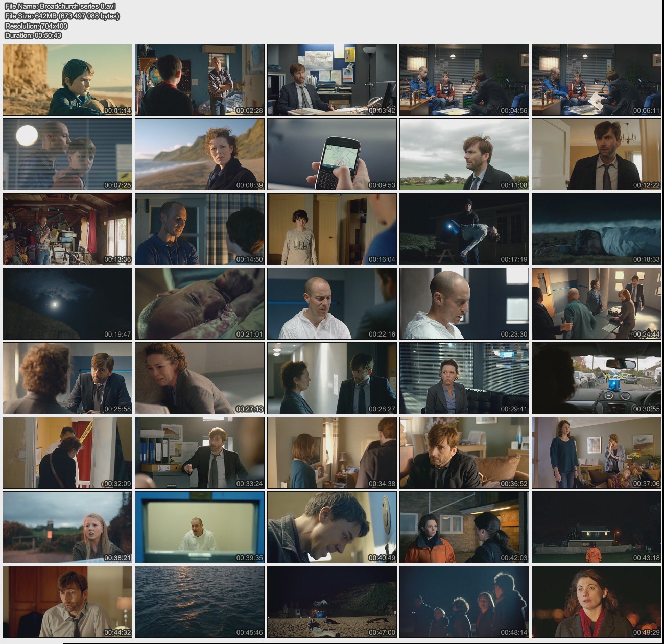This screenshot has height=644, width=664.
Task: Click the full moon frame at 00:19:47
Action: pos(67,303)
